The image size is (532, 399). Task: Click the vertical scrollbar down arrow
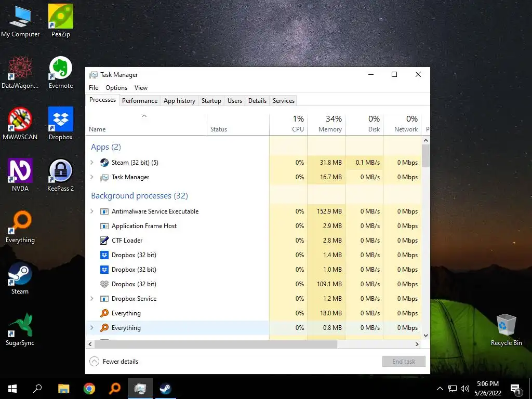point(426,336)
